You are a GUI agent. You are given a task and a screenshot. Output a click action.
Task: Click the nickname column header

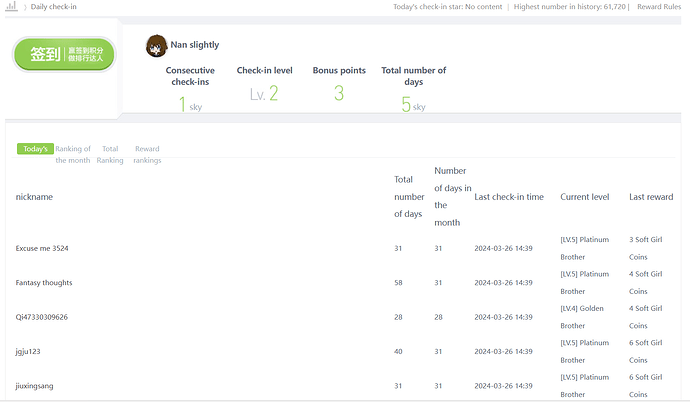click(34, 197)
